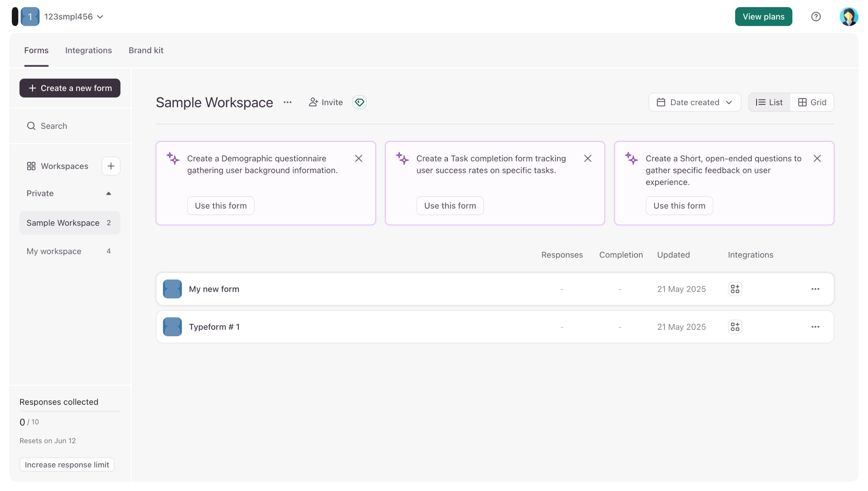This screenshot has width=868, height=491.
Task: Add a new workspace with plus icon
Action: pyautogui.click(x=111, y=166)
